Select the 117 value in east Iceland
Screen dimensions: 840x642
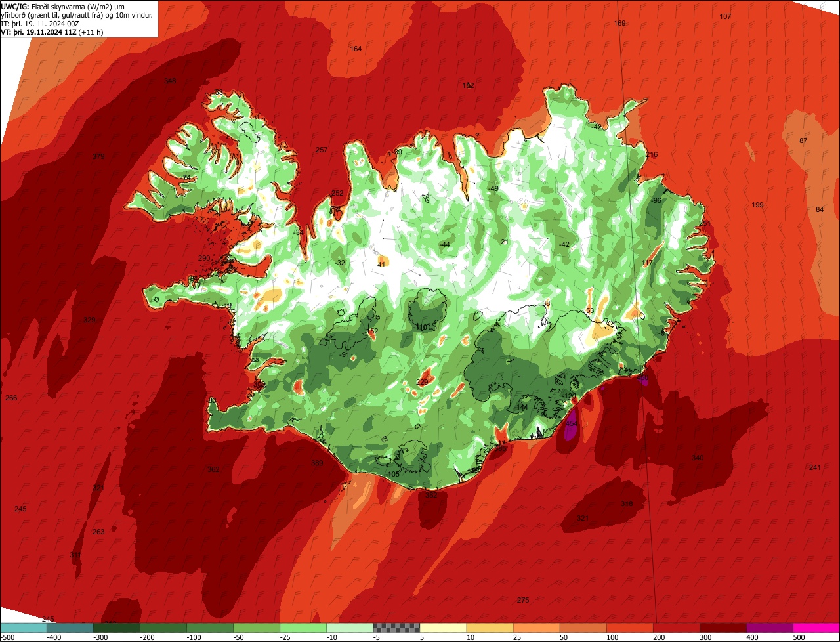tap(647, 263)
